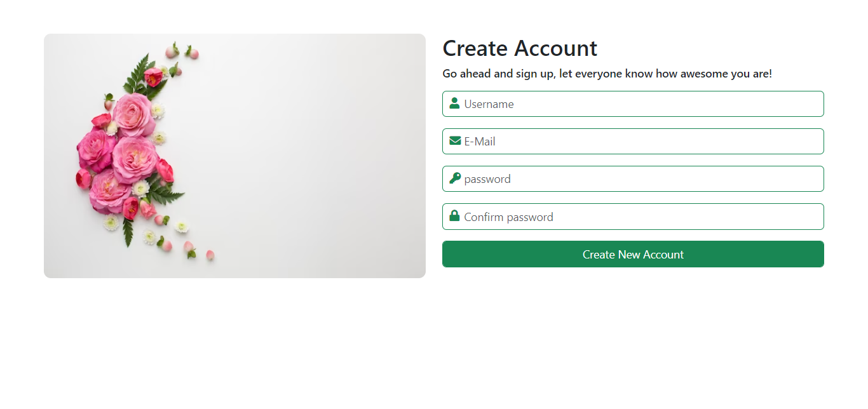Click the password placeholder text
This screenshot has height=409, width=868.
tap(487, 178)
